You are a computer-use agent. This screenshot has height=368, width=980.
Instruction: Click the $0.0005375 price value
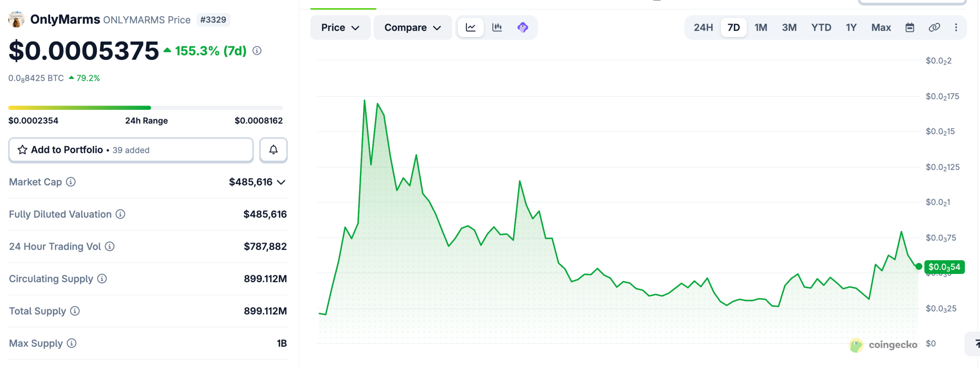(83, 51)
